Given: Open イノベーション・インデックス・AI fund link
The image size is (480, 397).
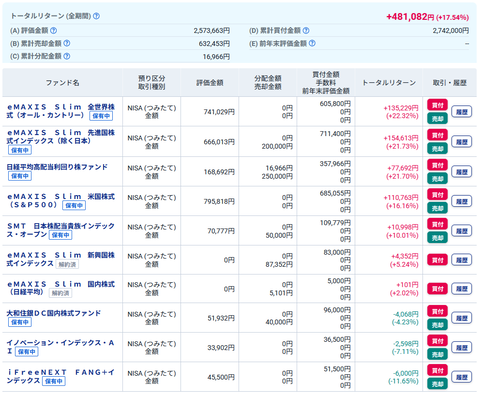Looking at the screenshot, I should click(61, 347).
